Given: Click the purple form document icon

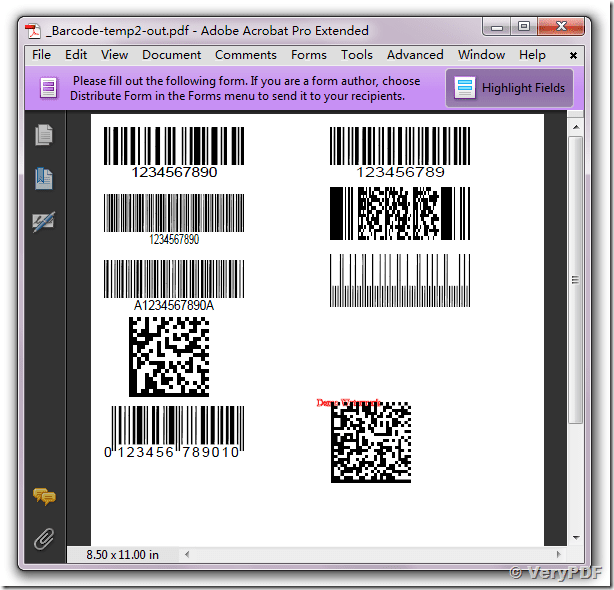Looking at the screenshot, I should click(x=49, y=88).
